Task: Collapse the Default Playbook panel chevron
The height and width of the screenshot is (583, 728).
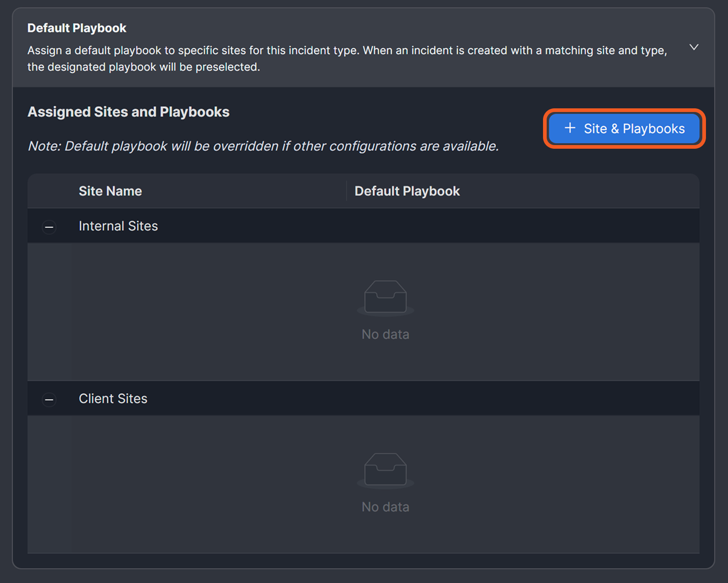Action: 694,47
